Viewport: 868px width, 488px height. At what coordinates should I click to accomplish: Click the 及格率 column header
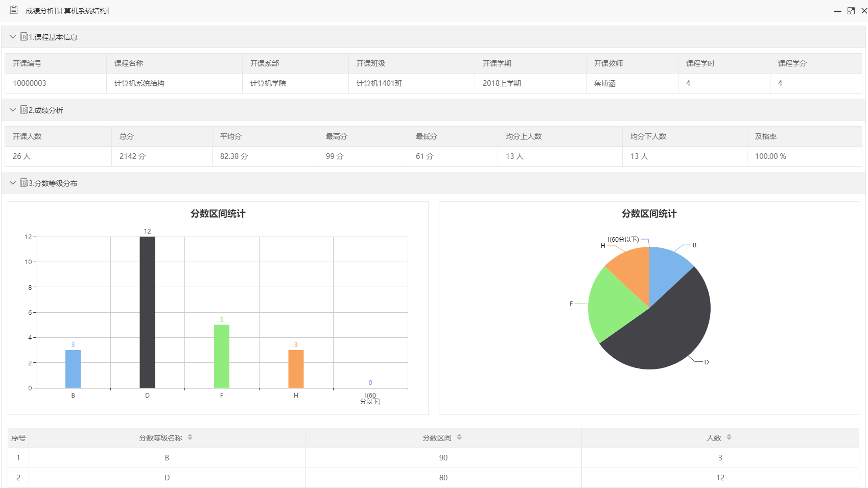805,136
